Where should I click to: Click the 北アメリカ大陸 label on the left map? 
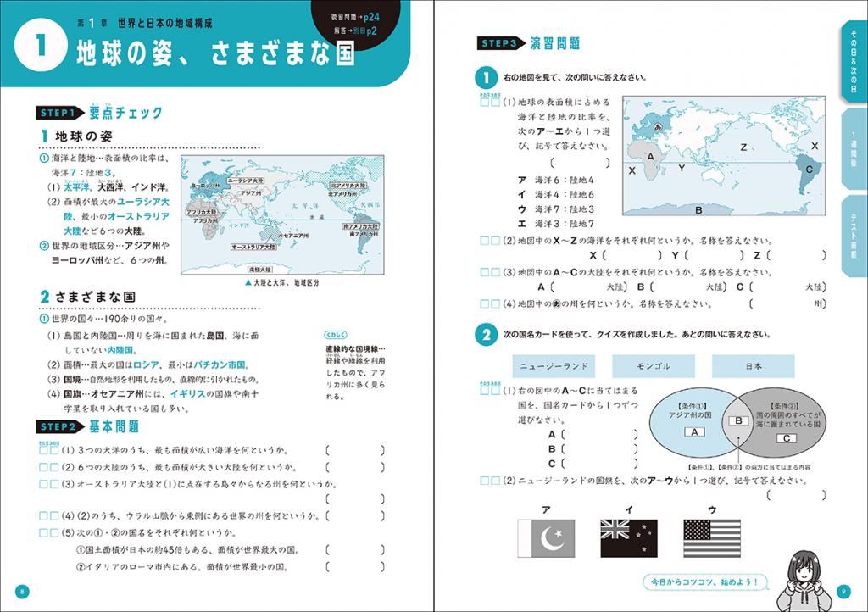[348, 186]
